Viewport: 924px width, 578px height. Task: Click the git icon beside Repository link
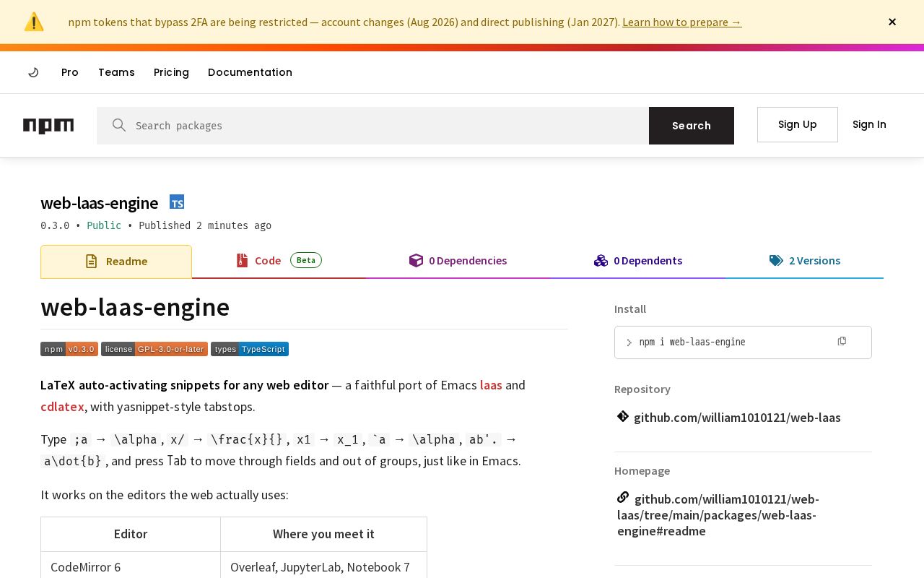pos(623,416)
